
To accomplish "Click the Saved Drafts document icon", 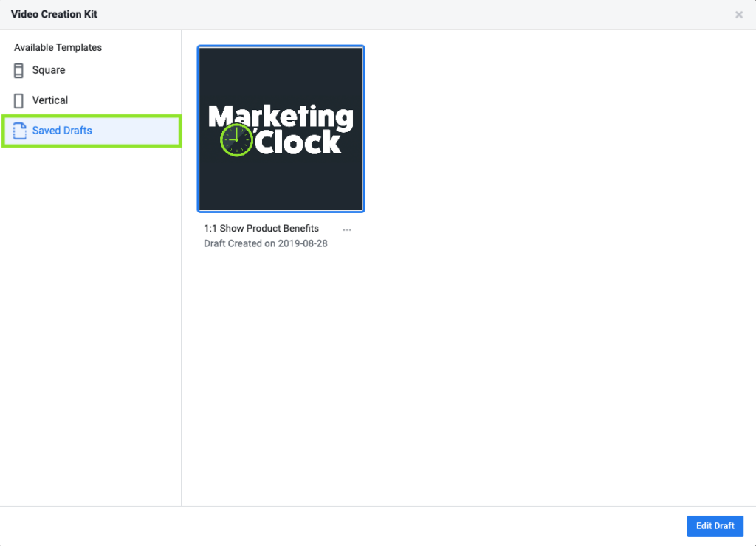I will click(x=19, y=131).
